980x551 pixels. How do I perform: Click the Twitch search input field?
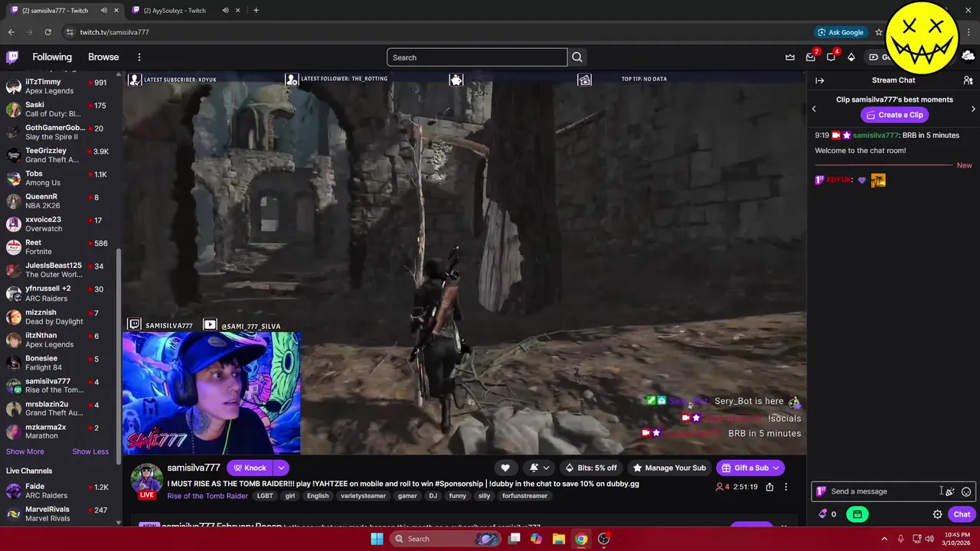476,57
